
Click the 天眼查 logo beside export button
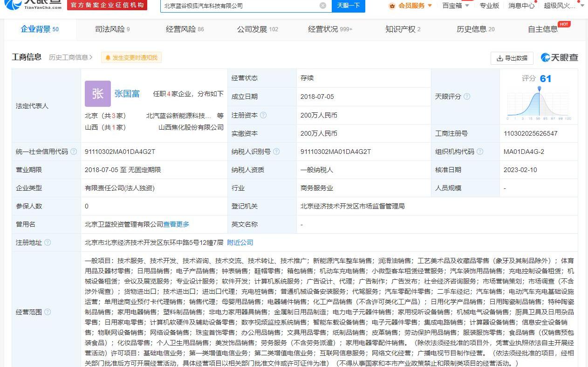559,57
